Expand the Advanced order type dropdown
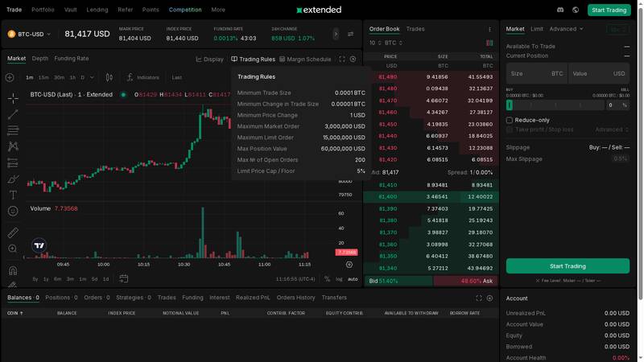 (566, 29)
